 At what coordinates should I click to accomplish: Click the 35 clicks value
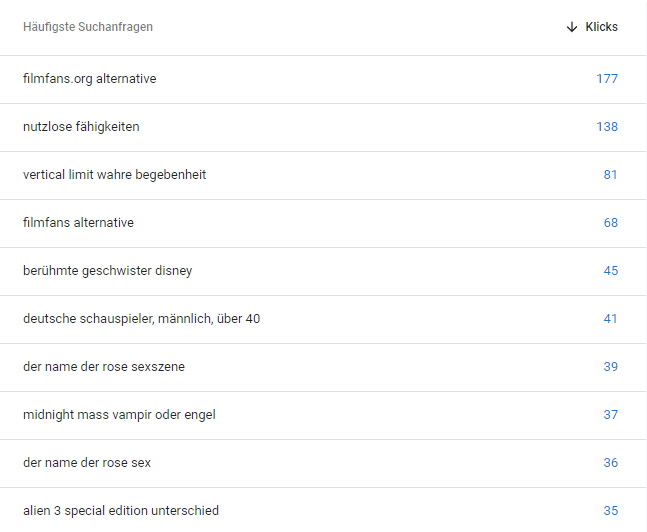[x=610, y=511]
